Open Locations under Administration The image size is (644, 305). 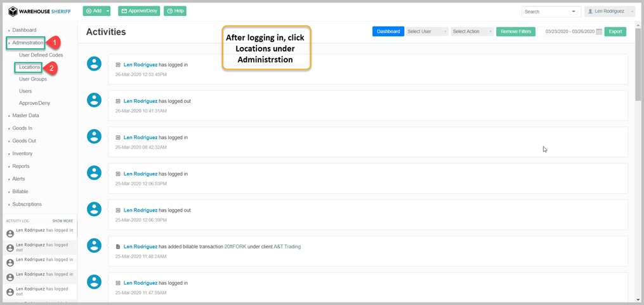tap(30, 67)
